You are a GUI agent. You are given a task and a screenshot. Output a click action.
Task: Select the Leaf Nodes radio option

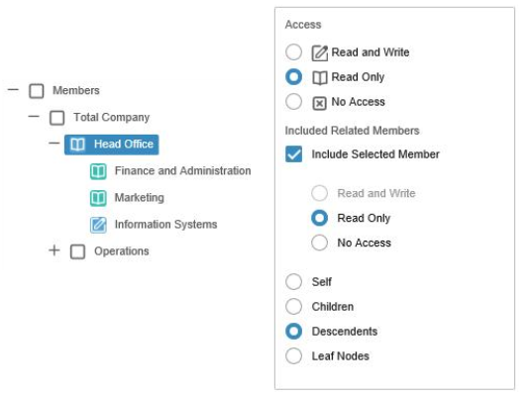(x=293, y=356)
